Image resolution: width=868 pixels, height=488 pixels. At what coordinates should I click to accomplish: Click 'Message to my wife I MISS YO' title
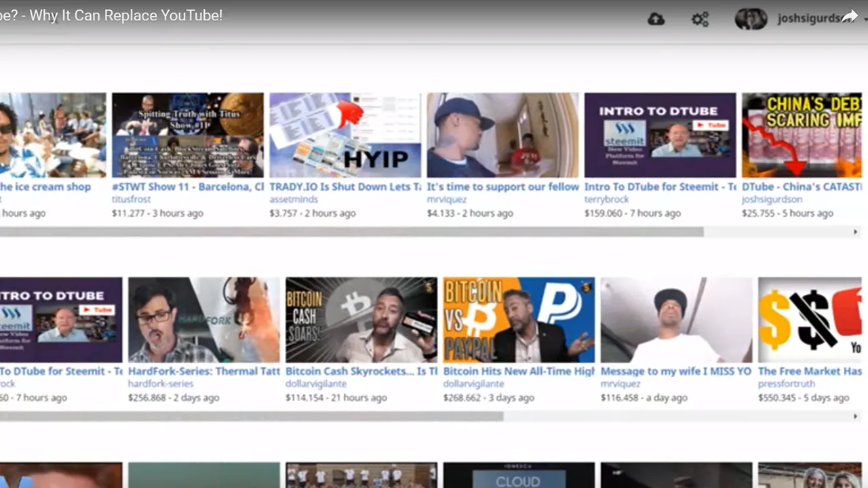(x=676, y=371)
